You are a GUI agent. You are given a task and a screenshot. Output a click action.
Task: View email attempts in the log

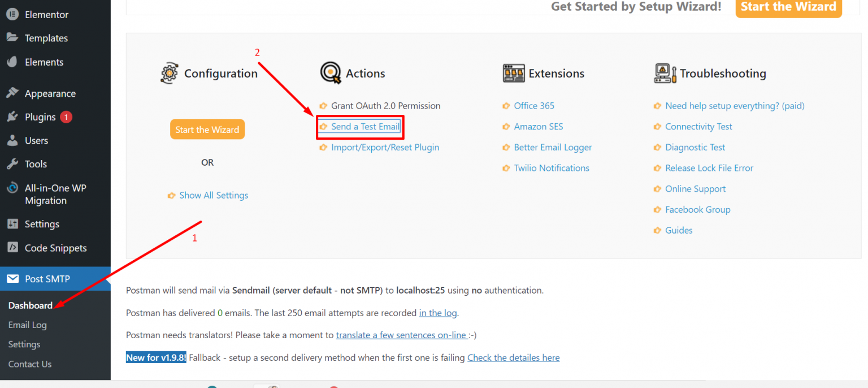[x=438, y=312]
